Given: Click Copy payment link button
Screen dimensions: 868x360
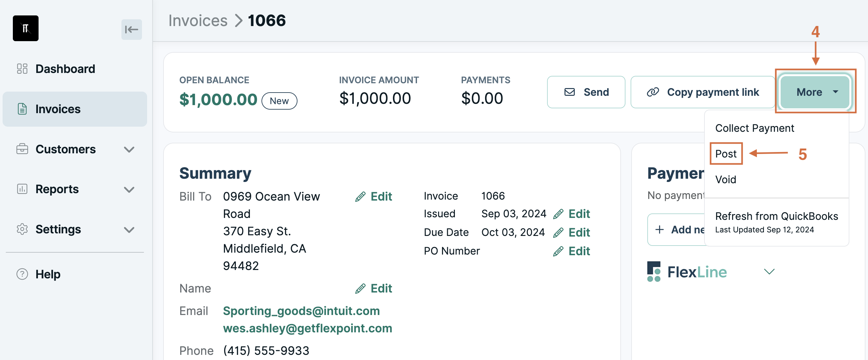Looking at the screenshot, I should (703, 92).
